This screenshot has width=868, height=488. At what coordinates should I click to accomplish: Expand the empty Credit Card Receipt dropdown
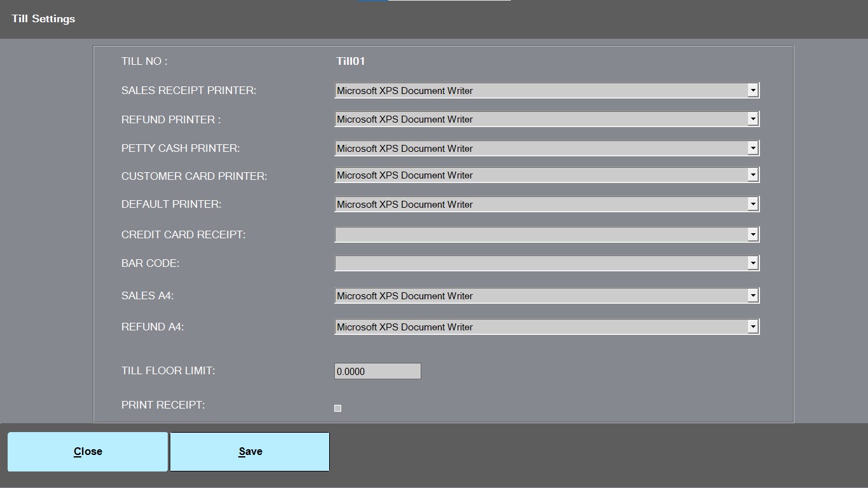click(x=546, y=234)
